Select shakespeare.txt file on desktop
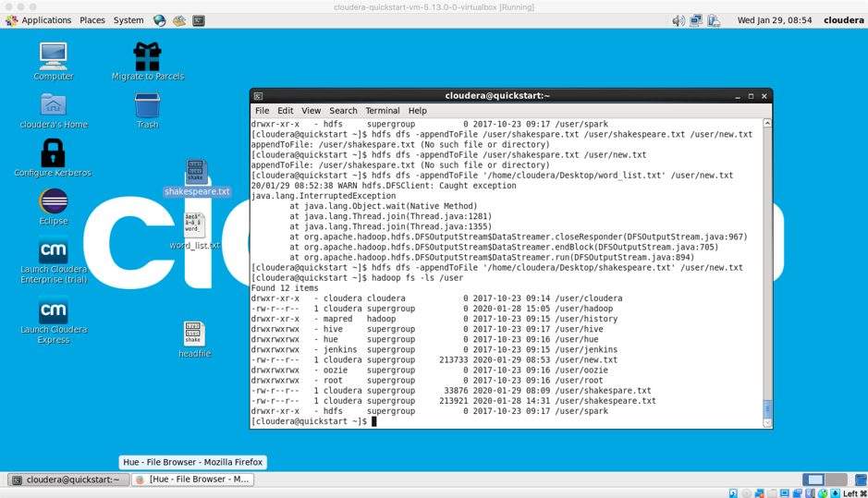Screen dimensions: 868x498 [197, 178]
